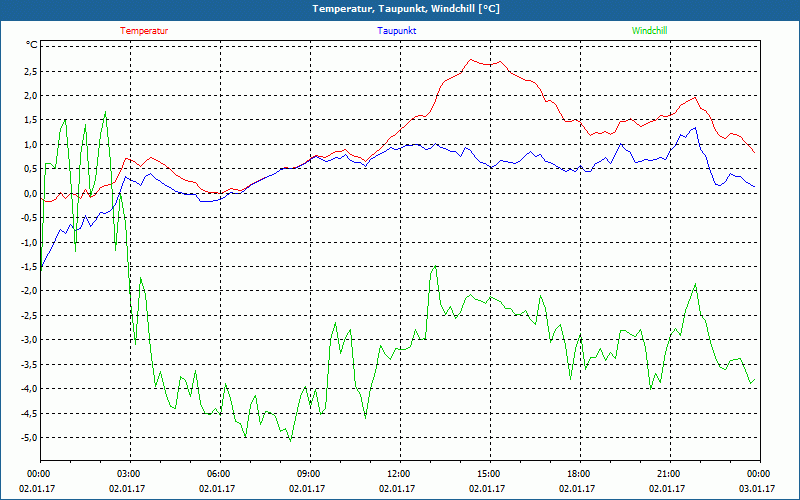Click the 1,0 y-axis value
This screenshot has width=800, height=500.
(x=31, y=144)
